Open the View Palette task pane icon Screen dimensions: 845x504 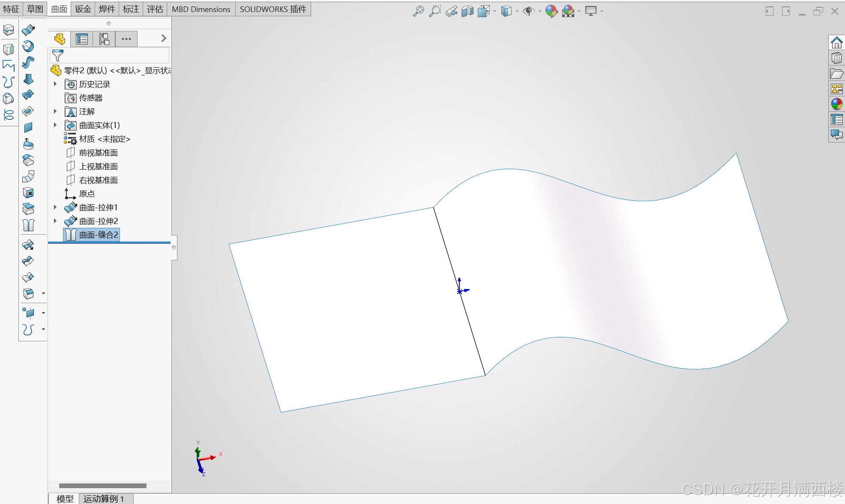coord(836,89)
